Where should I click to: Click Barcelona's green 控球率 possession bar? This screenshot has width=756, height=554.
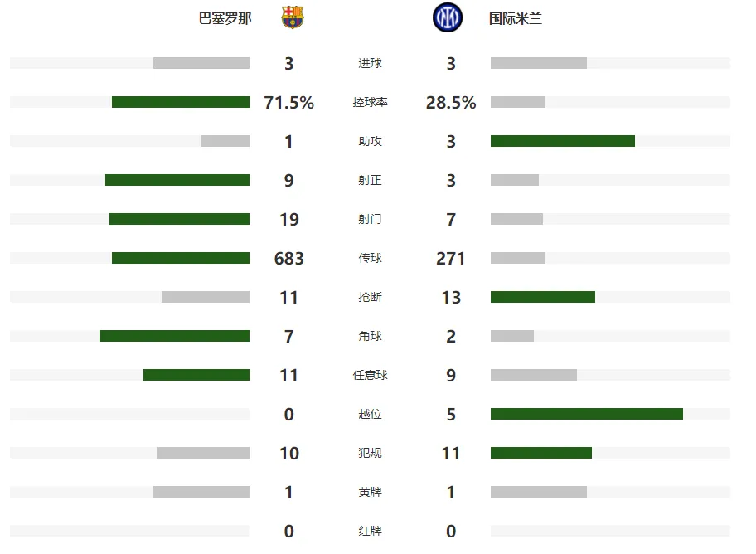pos(181,102)
